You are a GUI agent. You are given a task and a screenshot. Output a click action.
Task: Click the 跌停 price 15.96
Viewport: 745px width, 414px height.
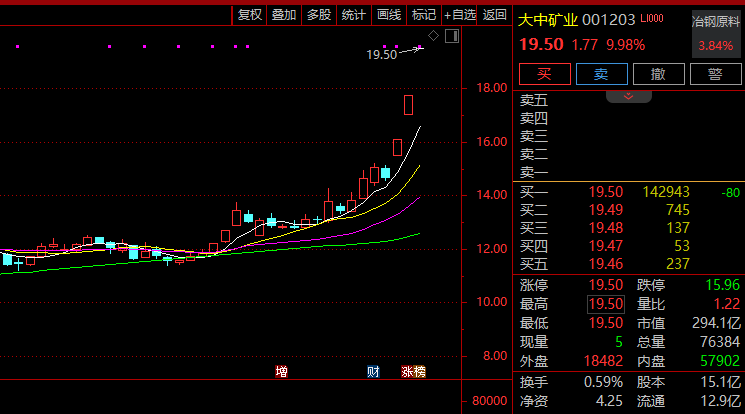pos(723,285)
